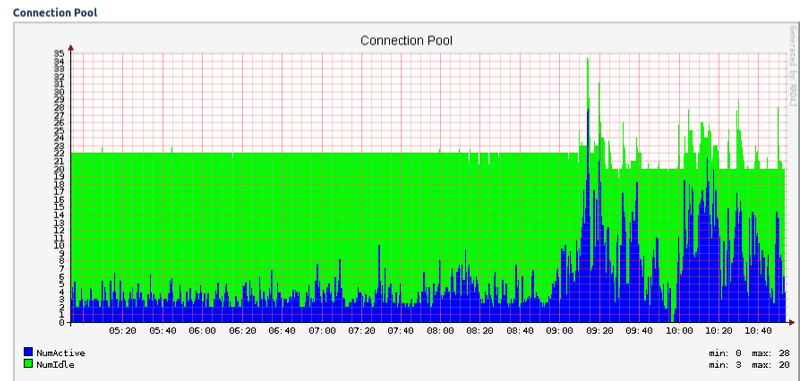
Task: Click the Connection Pool chart title
Action: tap(406, 40)
